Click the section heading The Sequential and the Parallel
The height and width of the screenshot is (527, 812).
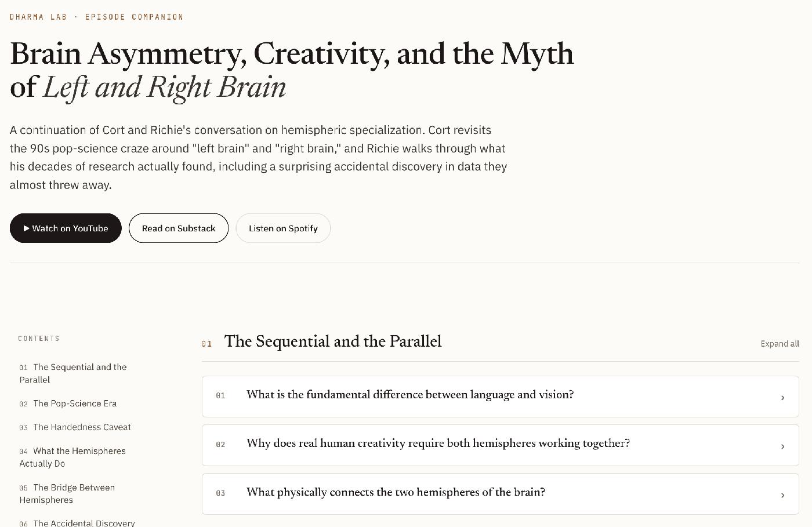(333, 341)
